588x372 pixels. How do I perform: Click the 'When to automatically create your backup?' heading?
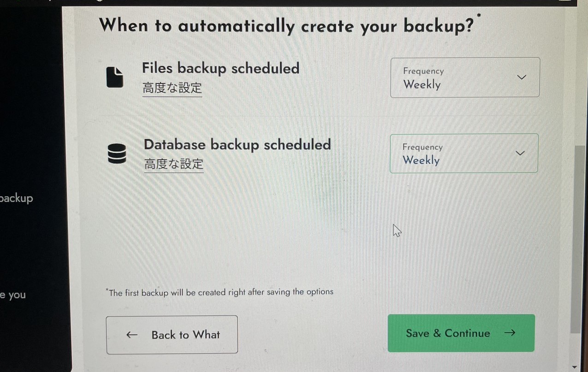point(286,26)
